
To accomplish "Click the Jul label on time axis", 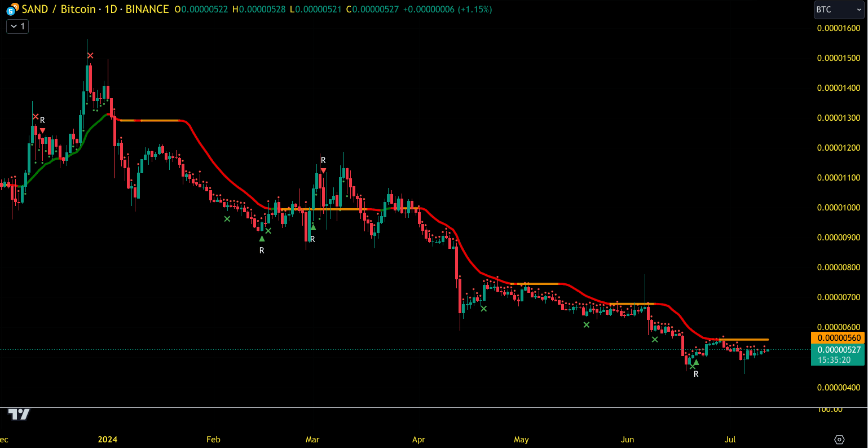I will [730, 440].
